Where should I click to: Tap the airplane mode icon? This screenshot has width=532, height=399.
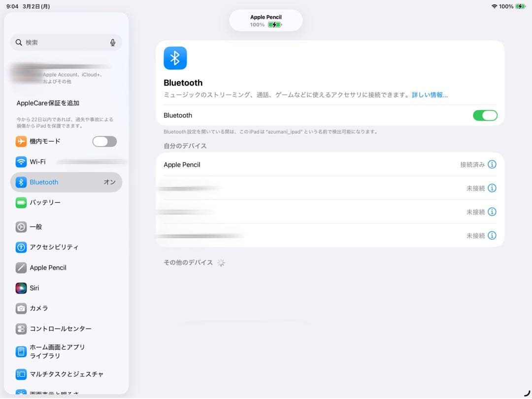click(21, 141)
